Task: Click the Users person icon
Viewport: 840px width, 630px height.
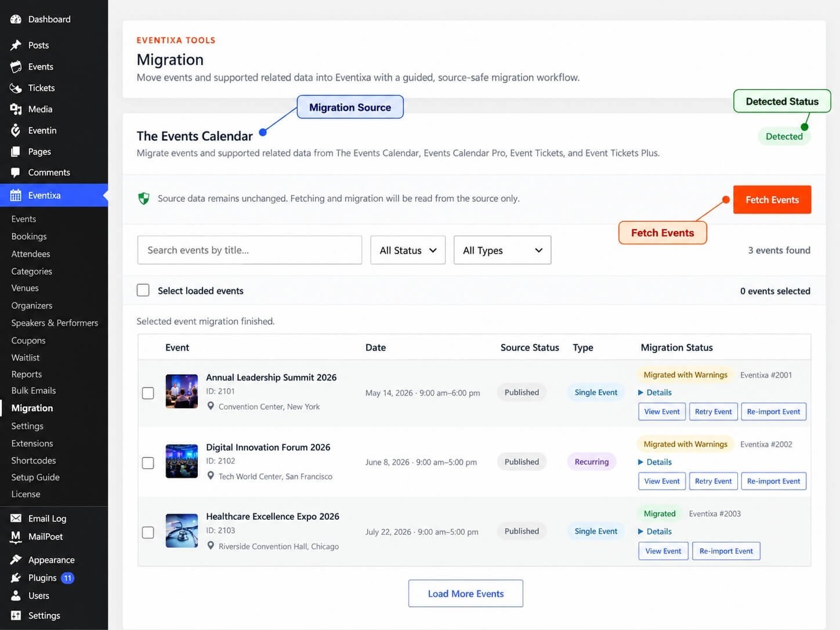Action: click(x=16, y=596)
